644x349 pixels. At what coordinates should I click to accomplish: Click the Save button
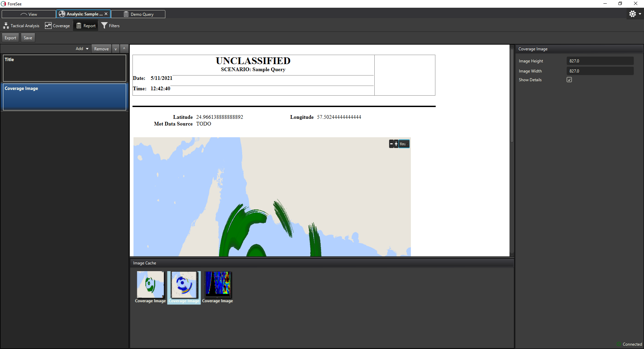tap(28, 38)
